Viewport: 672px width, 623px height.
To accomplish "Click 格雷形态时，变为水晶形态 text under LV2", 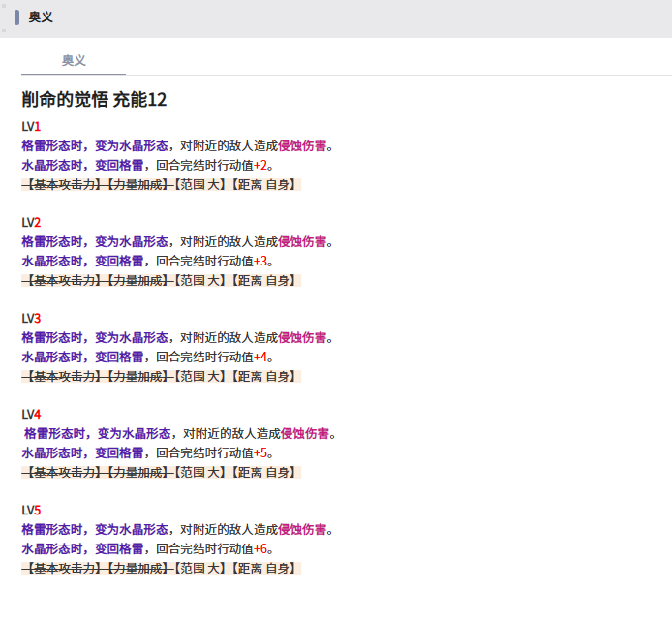I will click(x=94, y=242).
